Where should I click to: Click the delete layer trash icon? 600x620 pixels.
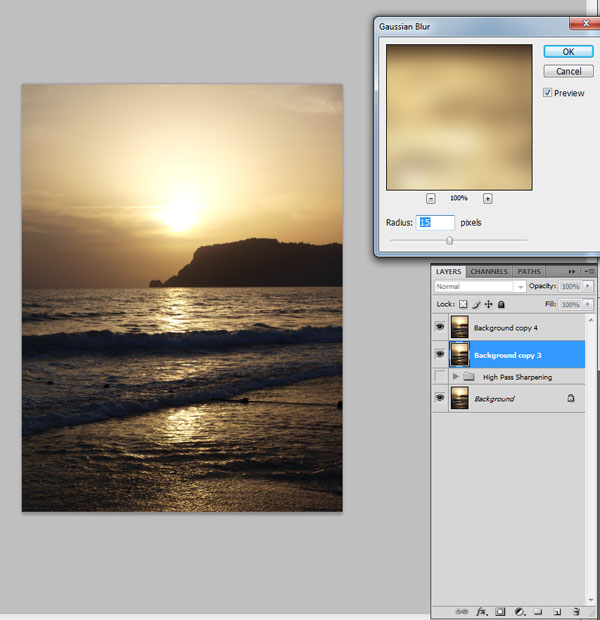coord(576,612)
